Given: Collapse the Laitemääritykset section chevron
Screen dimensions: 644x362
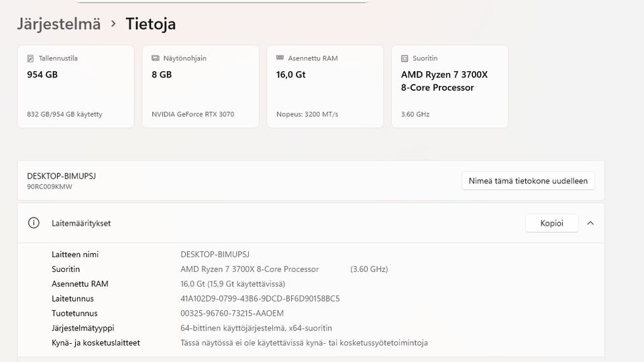Looking at the screenshot, I should click(x=590, y=223).
